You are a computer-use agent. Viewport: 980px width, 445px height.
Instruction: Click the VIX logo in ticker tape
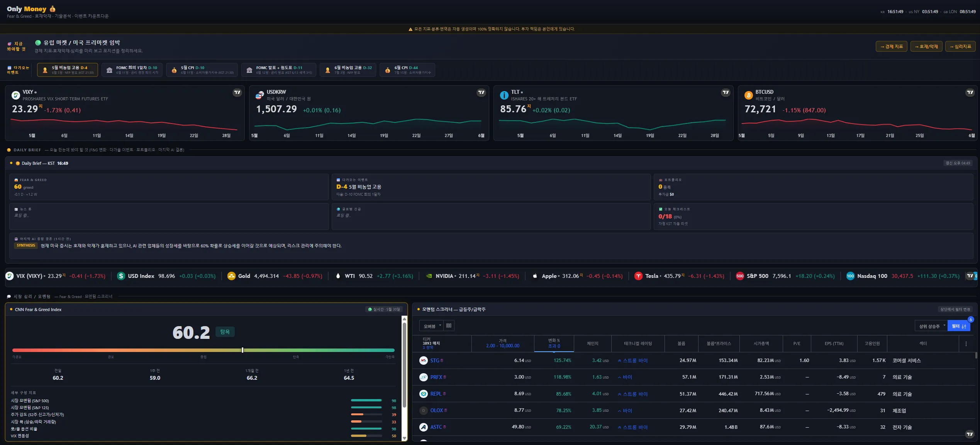pos(10,276)
